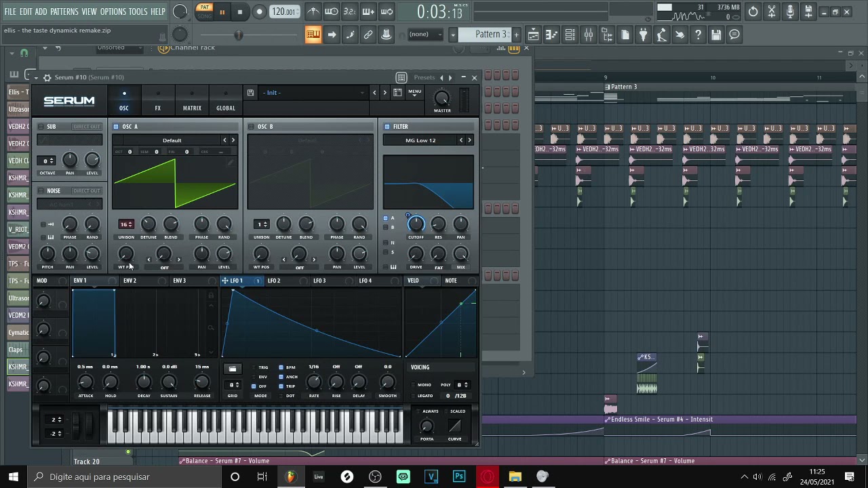Open the channel rack view icon
This screenshot has height=488, width=868.
[570, 35]
